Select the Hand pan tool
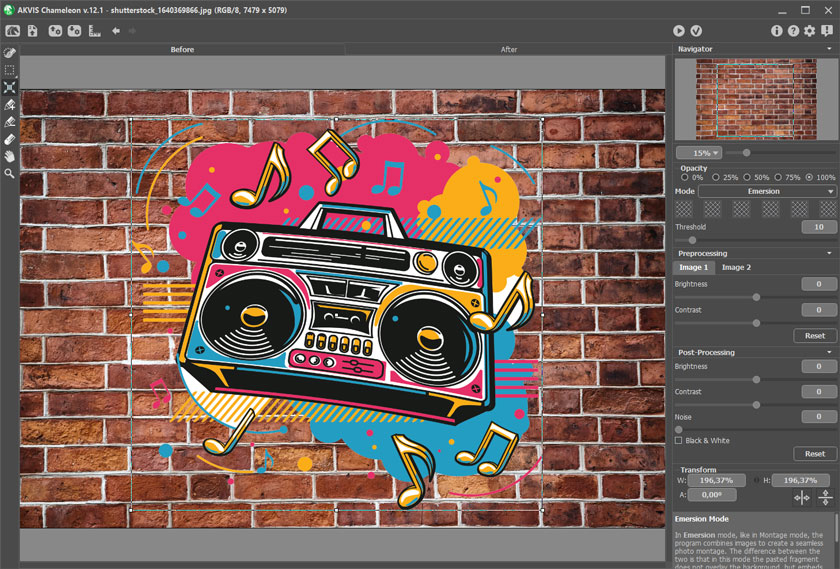 pos(10,156)
